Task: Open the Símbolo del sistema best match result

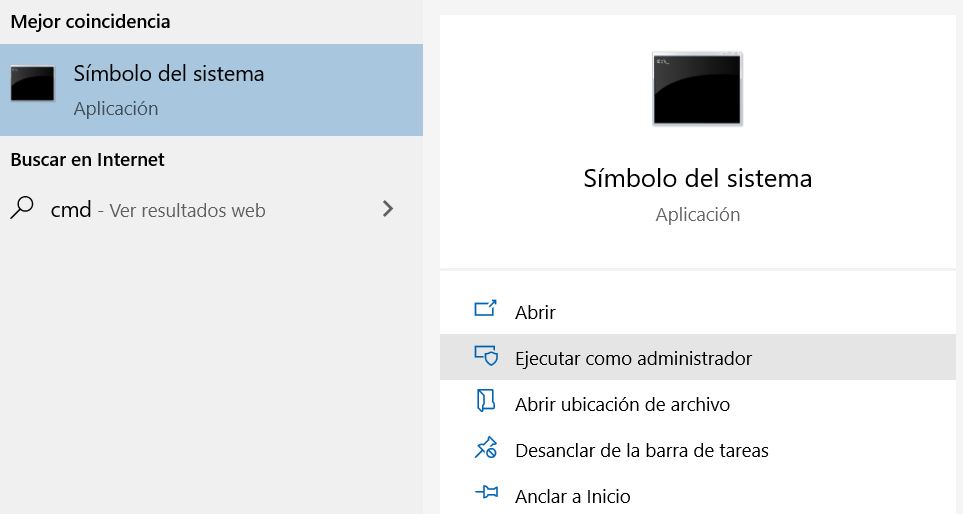Action: (x=169, y=74)
